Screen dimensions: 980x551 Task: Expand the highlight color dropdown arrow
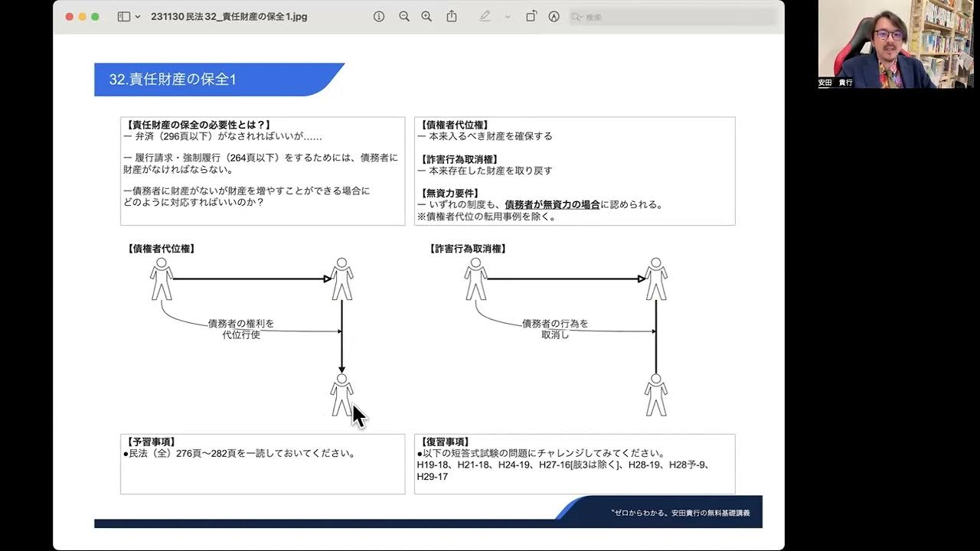coord(507,17)
